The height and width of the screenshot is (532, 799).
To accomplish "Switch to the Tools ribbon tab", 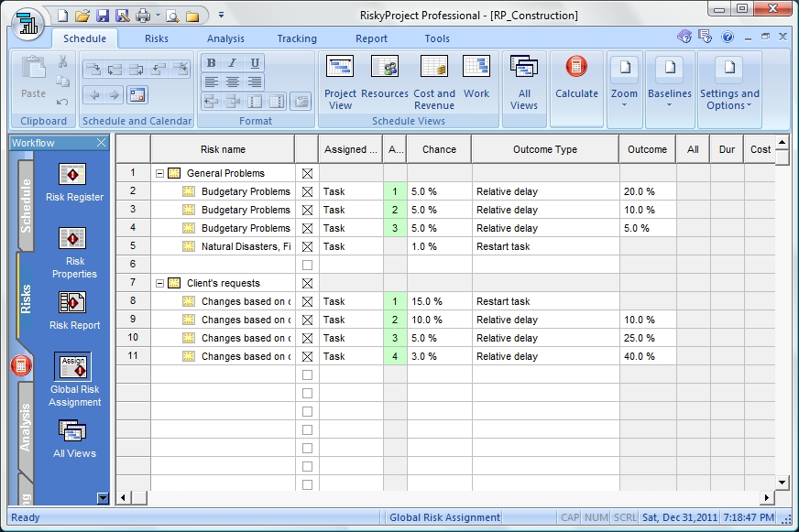I will pyautogui.click(x=437, y=38).
